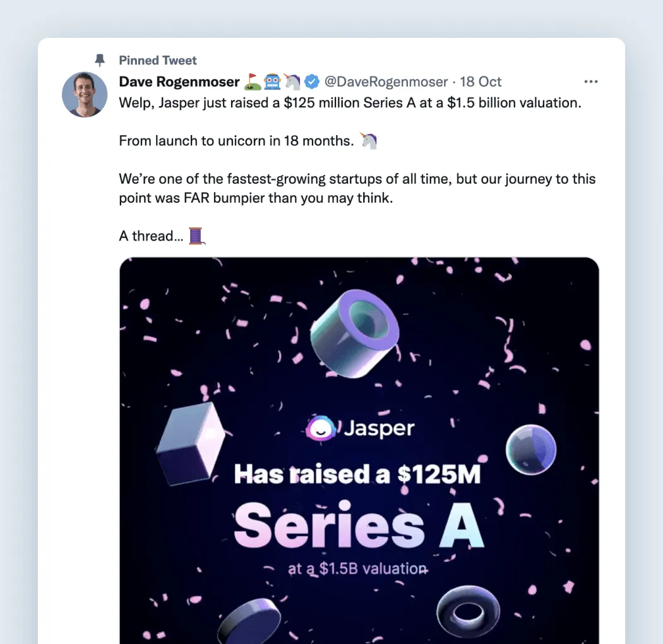Click the glass sphere in the image
663x644 pixels.
(x=530, y=449)
